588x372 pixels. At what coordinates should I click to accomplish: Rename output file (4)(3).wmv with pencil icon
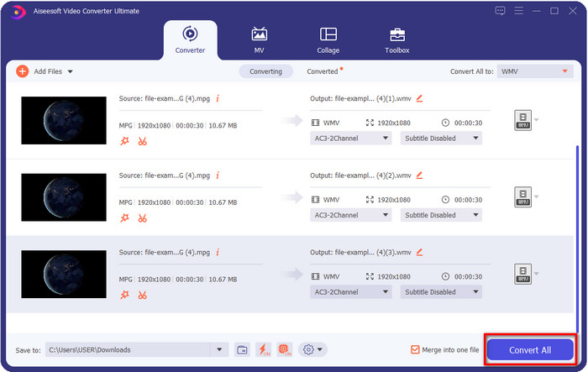tap(420, 253)
